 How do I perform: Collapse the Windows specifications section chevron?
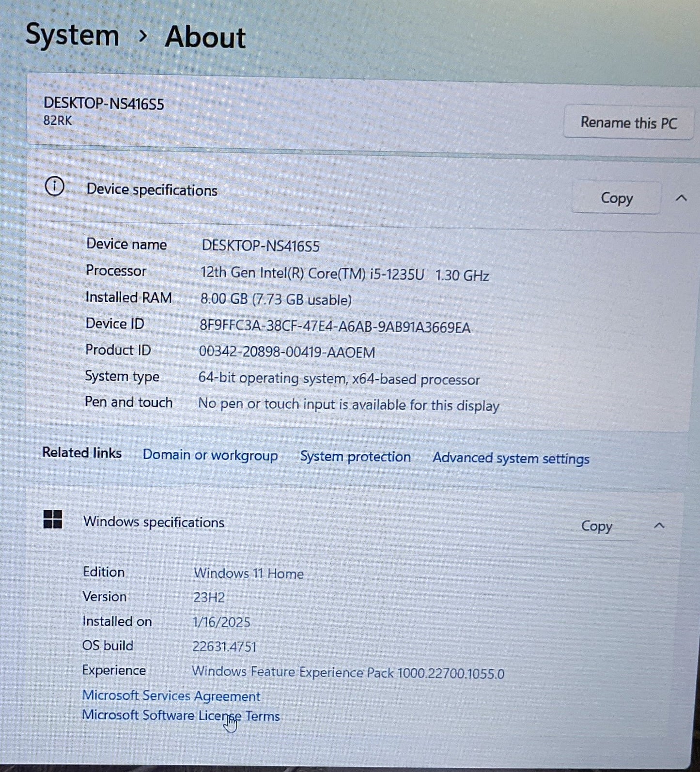tap(659, 525)
